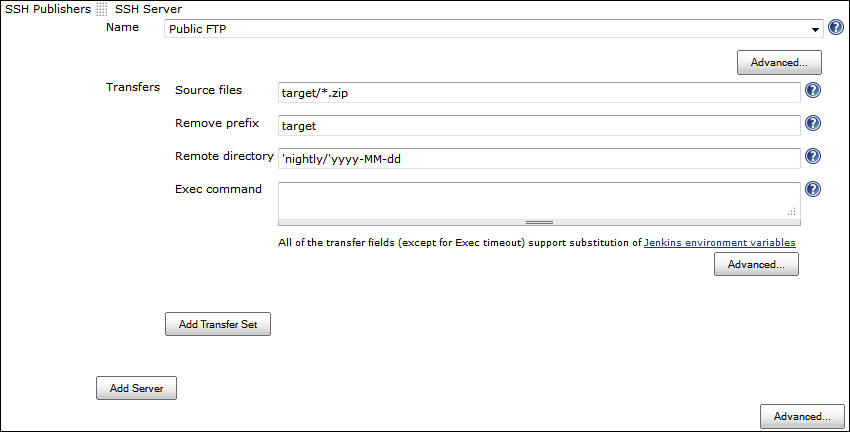
Task: Click the dotted drag handle before SSH Server
Action: click(102, 9)
